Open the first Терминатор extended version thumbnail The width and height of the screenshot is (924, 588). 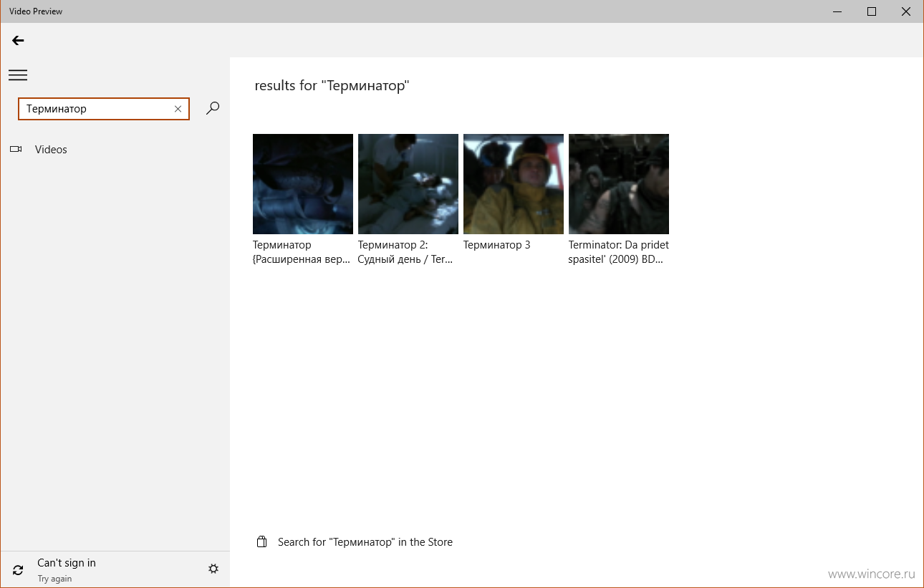(303, 184)
